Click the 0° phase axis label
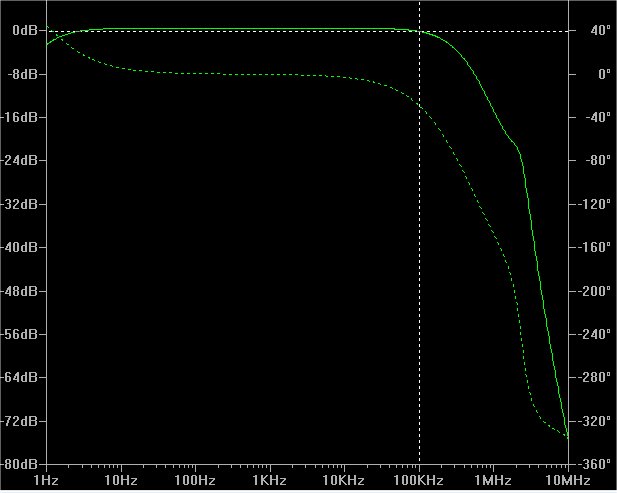 pos(604,74)
